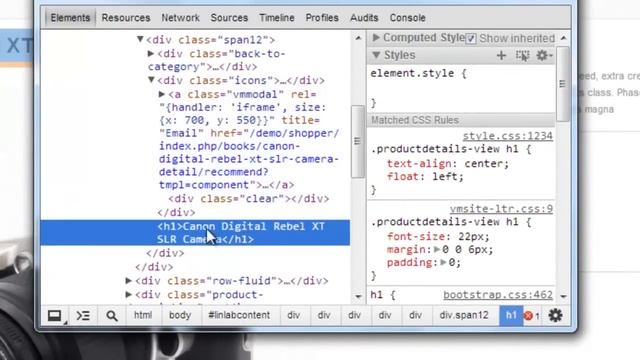Select html in breadcrumb bar

143,315
